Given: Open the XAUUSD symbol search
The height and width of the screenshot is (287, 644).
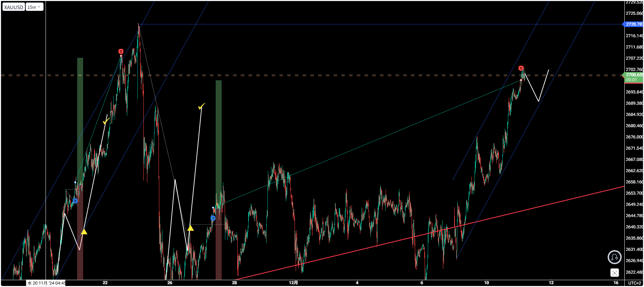Looking at the screenshot, I should pos(14,7).
